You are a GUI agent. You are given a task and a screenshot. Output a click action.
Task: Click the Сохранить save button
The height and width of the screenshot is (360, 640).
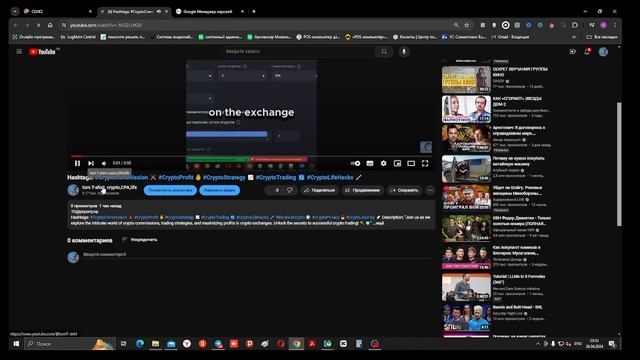point(404,190)
